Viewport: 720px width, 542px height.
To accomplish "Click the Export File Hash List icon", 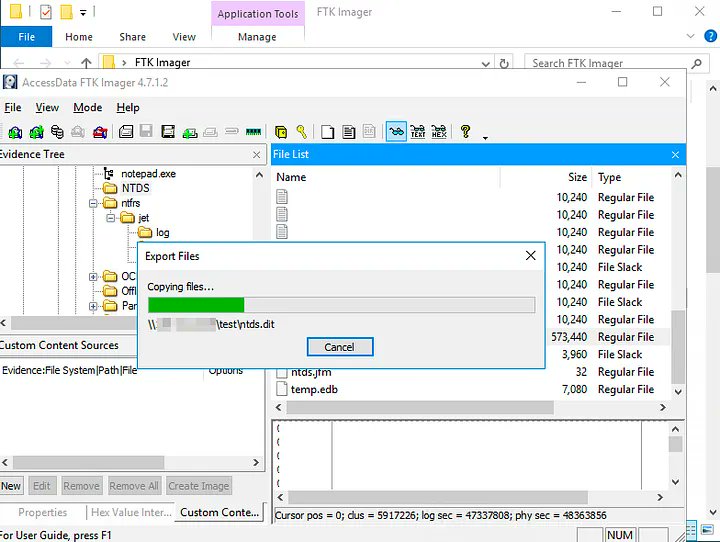I will [349, 132].
